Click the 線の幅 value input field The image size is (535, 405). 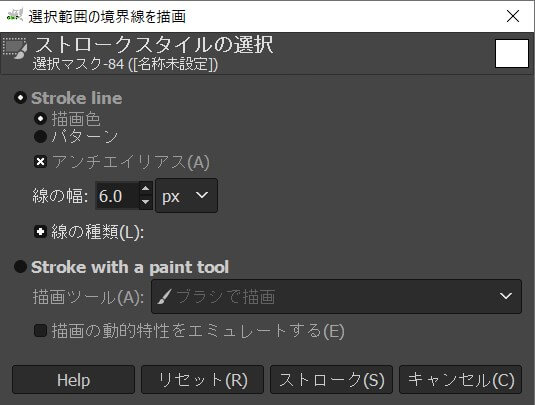[117, 196]
